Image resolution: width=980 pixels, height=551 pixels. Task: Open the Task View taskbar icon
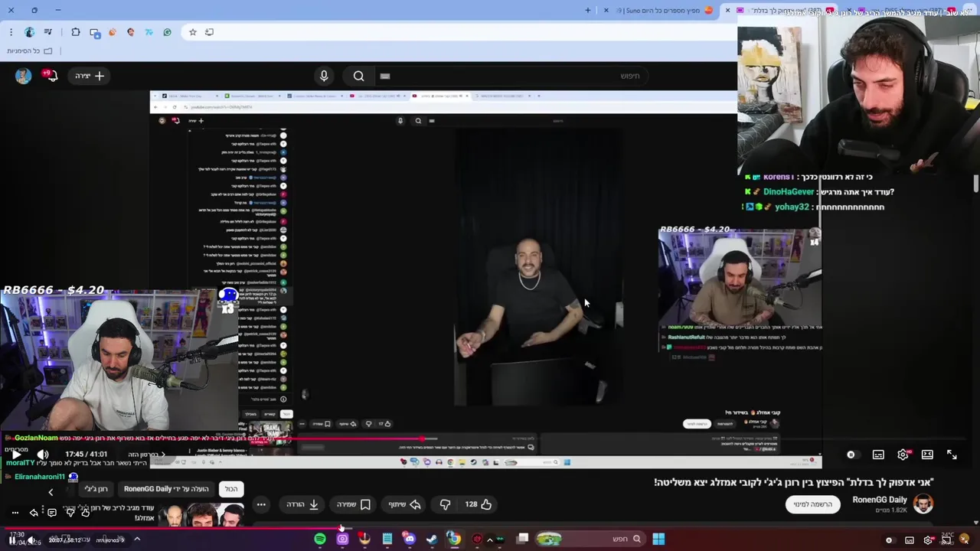pos(522,539)
